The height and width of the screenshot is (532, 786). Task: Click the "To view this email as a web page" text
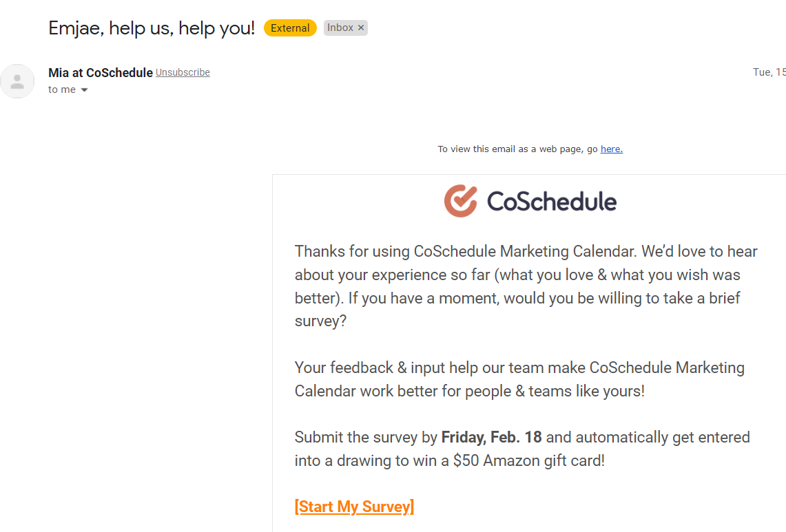517,149
